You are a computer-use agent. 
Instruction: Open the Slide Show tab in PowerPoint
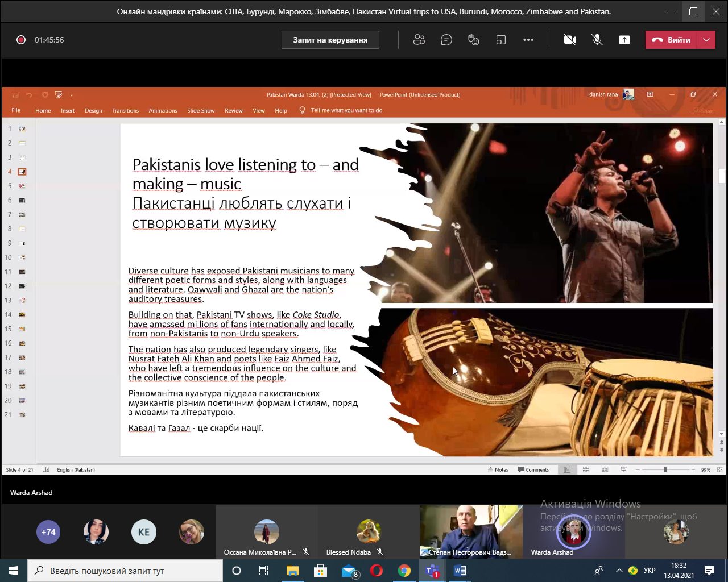tap(201, 110)
